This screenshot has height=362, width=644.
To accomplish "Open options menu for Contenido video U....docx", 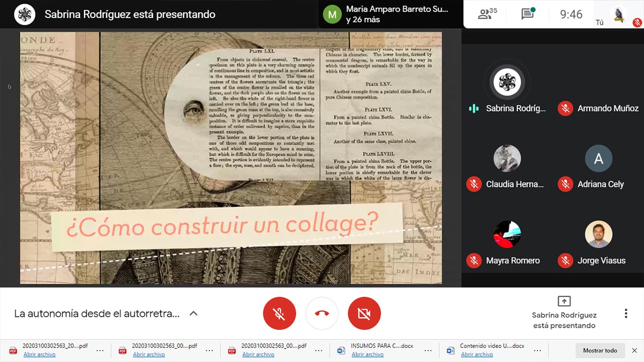I will 538,350.
